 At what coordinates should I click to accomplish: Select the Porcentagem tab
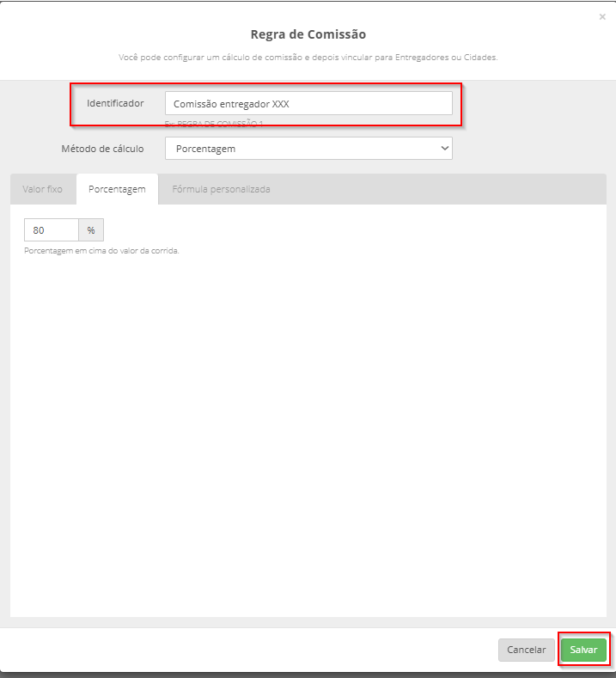point(117,189)
